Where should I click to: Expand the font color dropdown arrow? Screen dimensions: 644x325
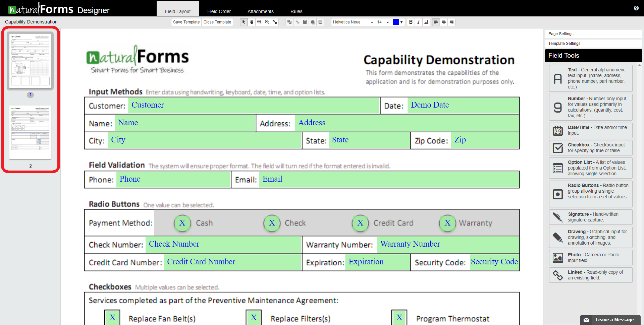pos(401,22)
